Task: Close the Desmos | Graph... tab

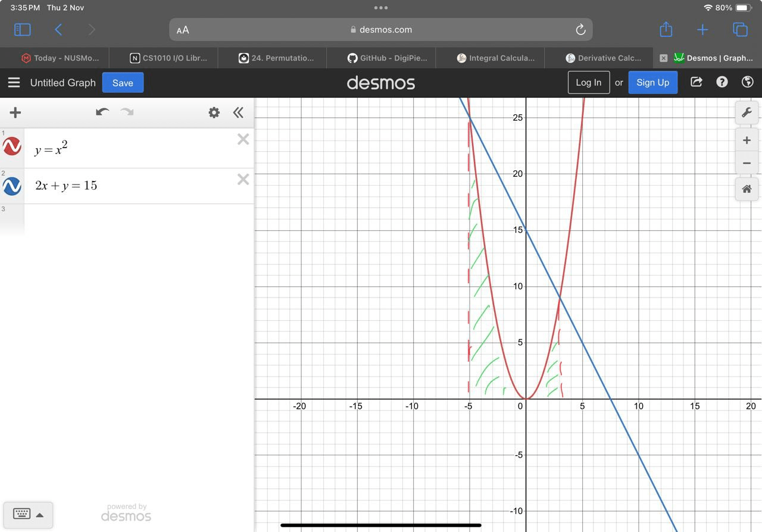Action: pyautogui.click(x=663, y=58)
